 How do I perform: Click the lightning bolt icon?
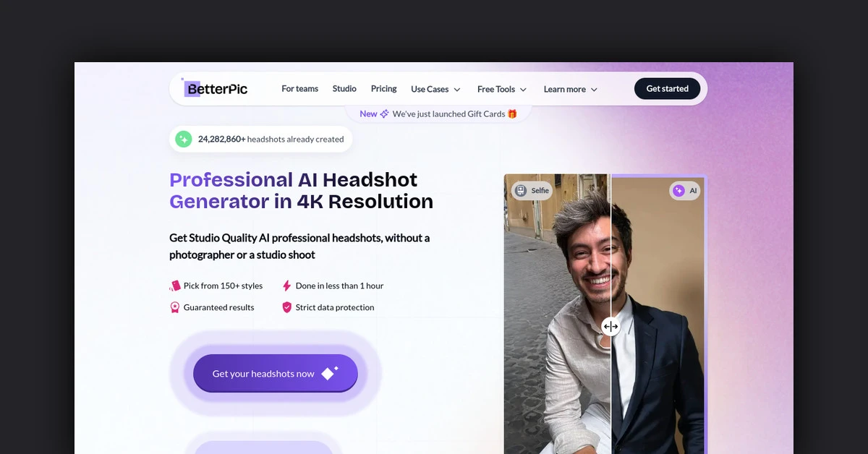pyautogui.click(x=286, y=286)
